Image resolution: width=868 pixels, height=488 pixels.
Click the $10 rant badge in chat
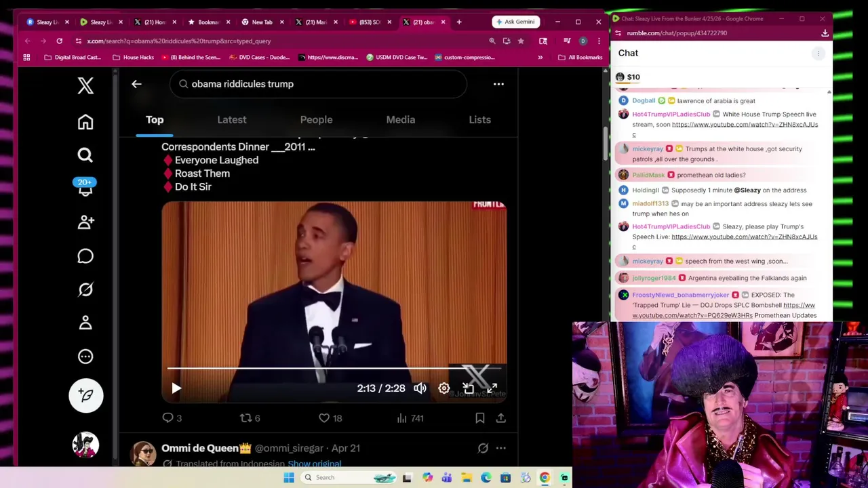627,77
